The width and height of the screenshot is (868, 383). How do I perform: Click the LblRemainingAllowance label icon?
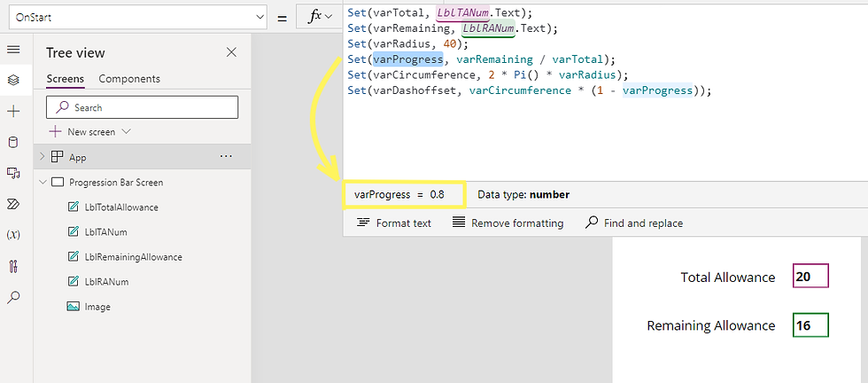pos(73,256)
